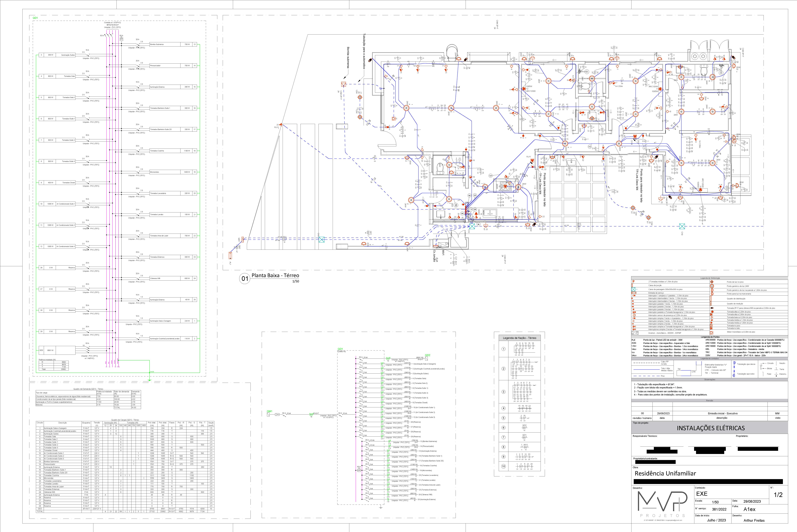The image size is (797, 532).
Task: Click the 'ARC60000' legend entry
Action: pos(710,340)
